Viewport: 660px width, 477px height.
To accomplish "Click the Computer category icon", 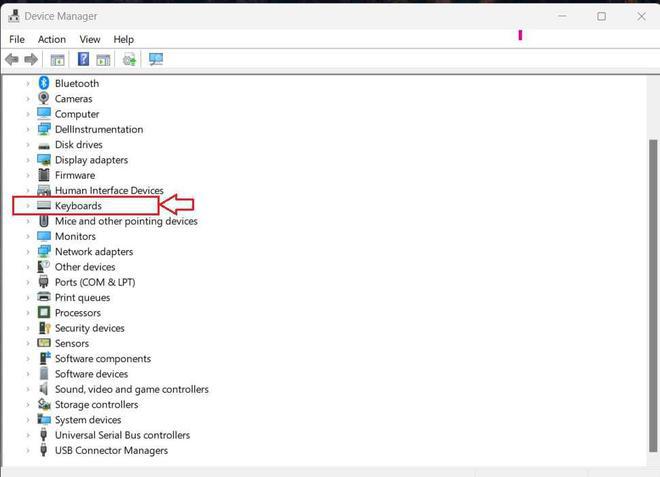I will (44, 114).
